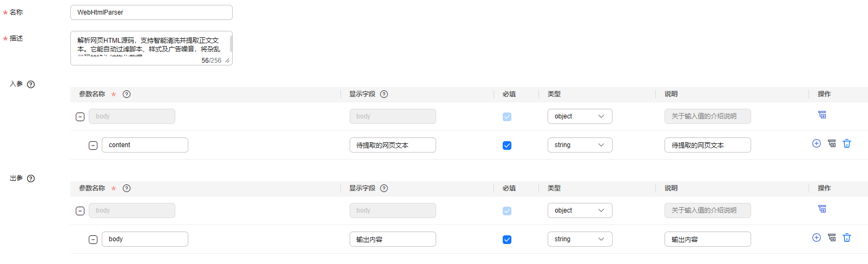868x264 pixels.
Task: Open type dropdown for content parameter
Action: [x=580, y=145]
